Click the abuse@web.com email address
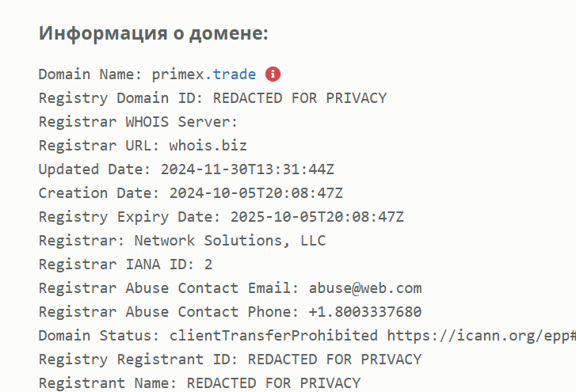The height and width of the screenshot is (392, 576). tap(365, 288)
